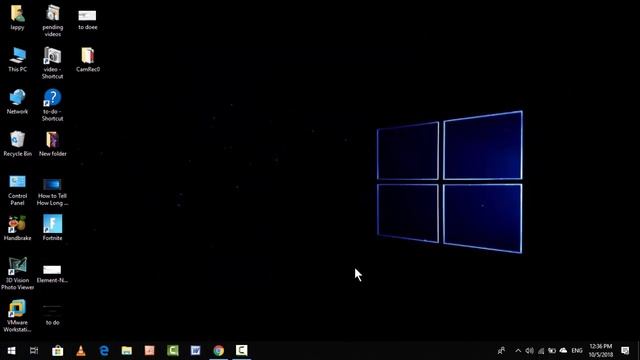Select the Handbrake shortcut icon
This screenshot has width=640, height=360.
(x=17, y=224)
